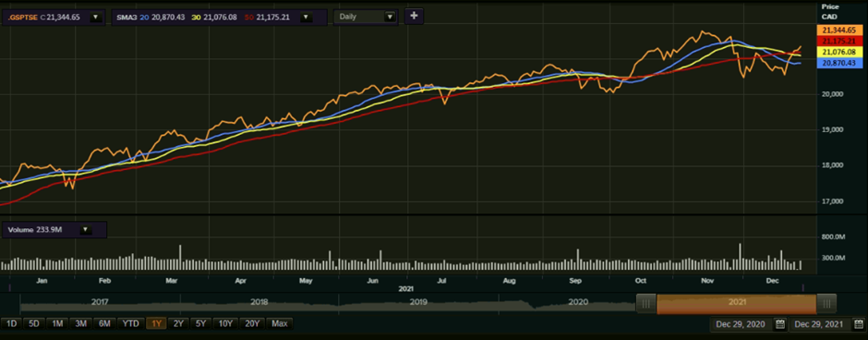Click the 800.0M volume axis label
The height and width of the screenshot is (340, 868).
tap(834, 237)
